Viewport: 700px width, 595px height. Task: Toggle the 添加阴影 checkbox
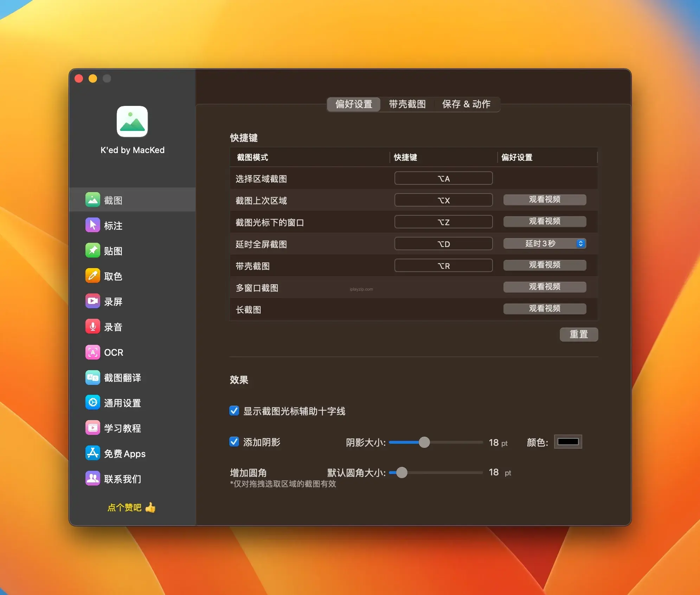(234, 442)
